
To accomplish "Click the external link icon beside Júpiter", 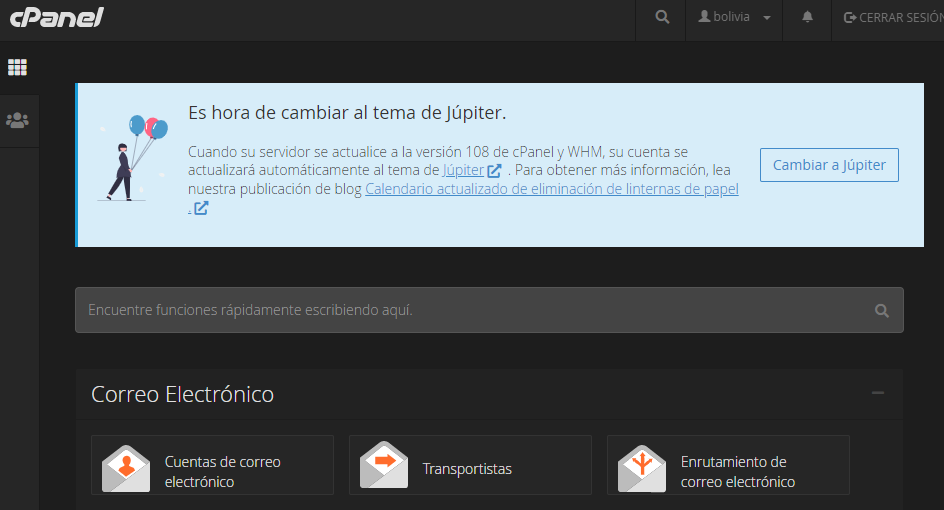I will click(494, 171).
